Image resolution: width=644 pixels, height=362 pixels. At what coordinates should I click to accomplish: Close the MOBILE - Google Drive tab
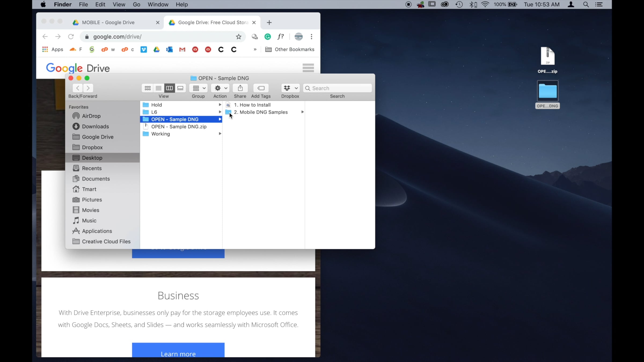[158, 23]
